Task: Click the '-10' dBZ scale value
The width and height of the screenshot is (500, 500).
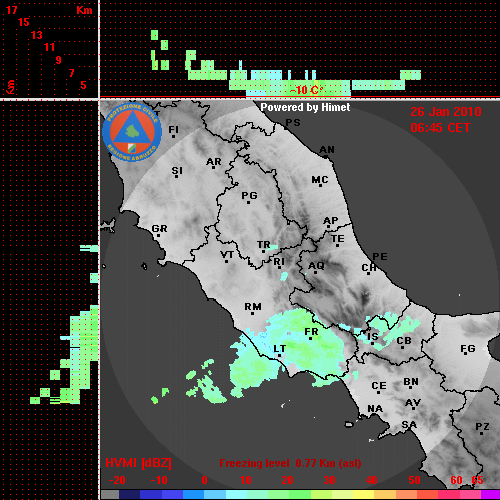Action: (159, 480)
